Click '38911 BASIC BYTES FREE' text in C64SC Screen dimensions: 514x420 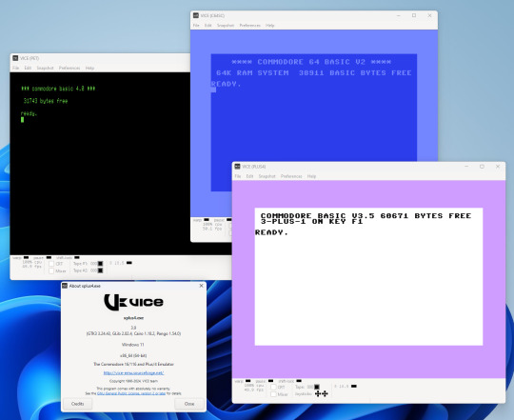[355, 72]
